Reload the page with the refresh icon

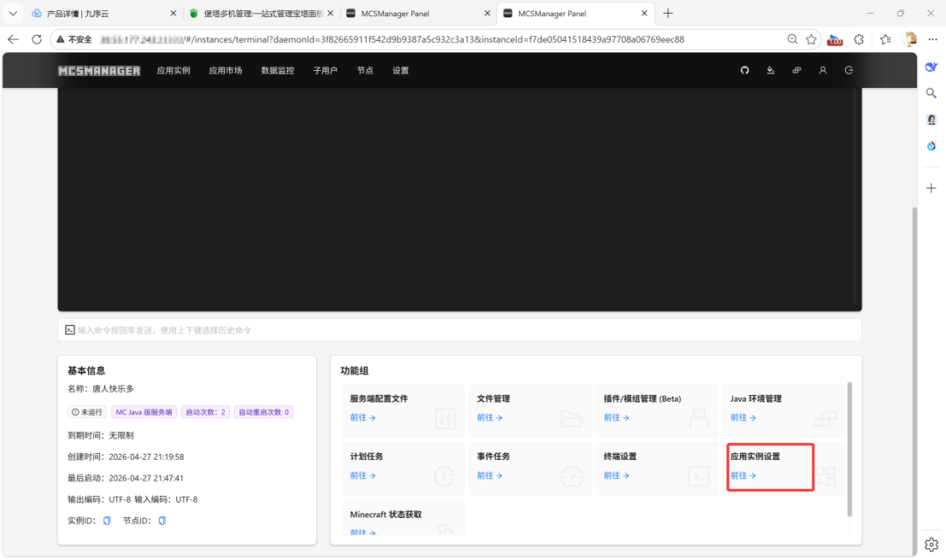(37, 39)
